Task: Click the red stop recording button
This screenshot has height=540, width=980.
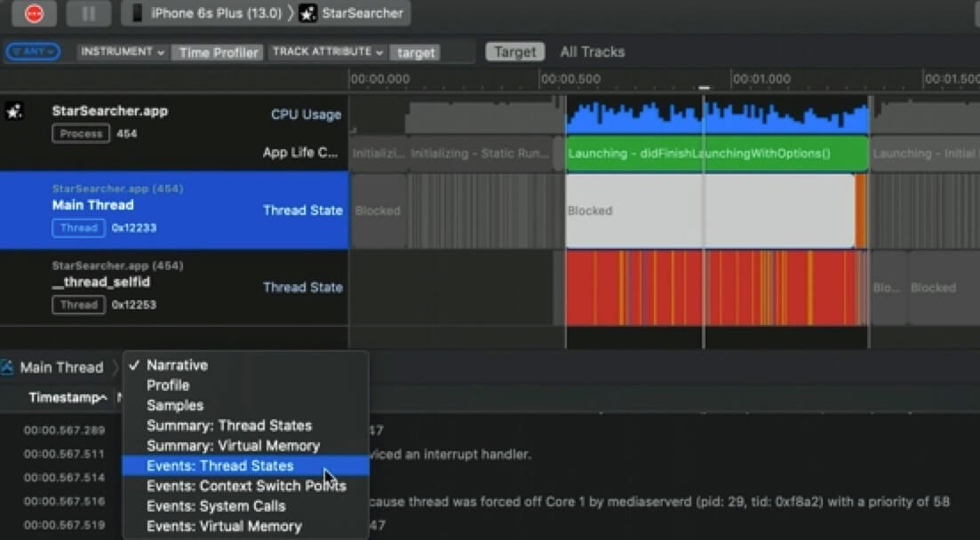Action: coord(34,13)
